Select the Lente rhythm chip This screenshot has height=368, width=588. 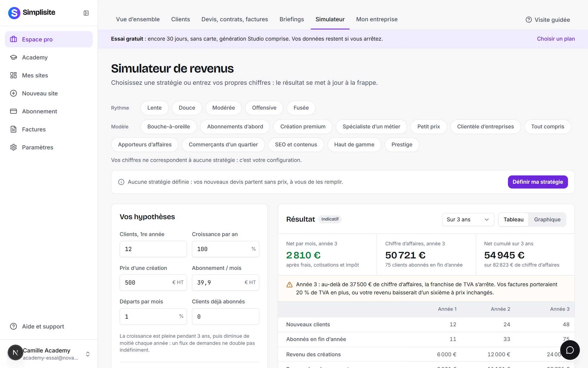154,108
